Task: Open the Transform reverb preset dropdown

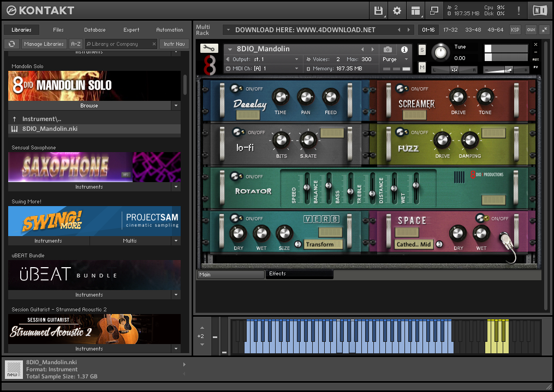Action: click(323, 245)
